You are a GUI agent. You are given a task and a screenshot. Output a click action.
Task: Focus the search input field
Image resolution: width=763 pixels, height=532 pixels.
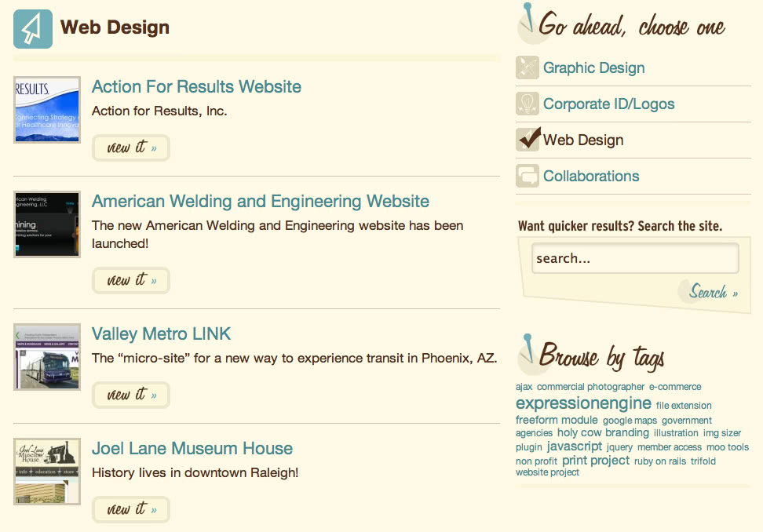[635, 258]
